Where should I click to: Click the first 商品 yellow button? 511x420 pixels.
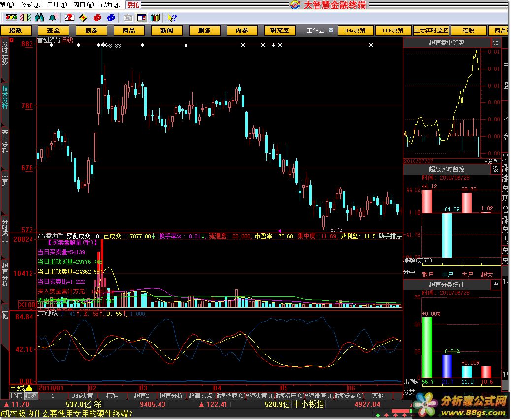click(x=128, y=31)
